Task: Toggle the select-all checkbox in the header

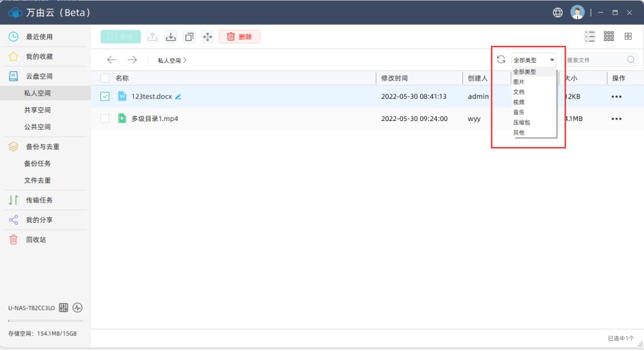Action: (105, 78)
